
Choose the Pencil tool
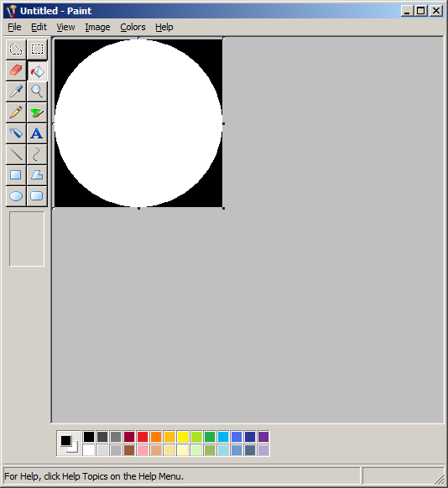(16, 112)
